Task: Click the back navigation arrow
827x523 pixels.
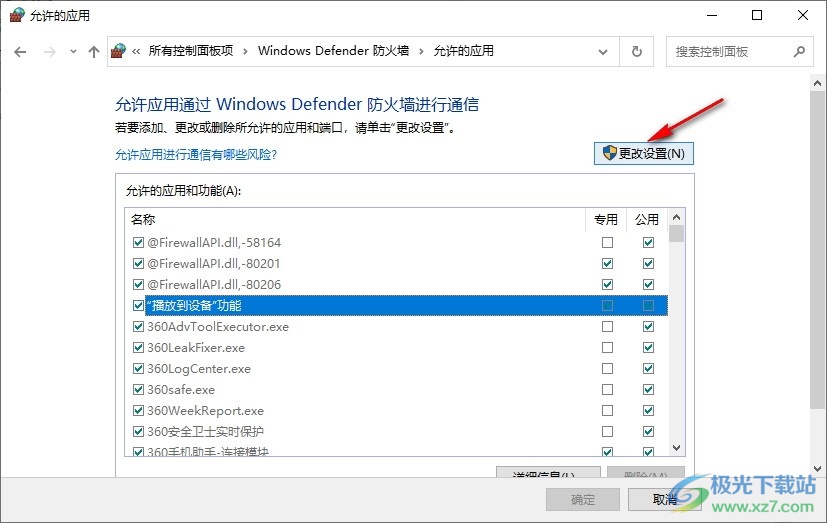Action: pos(20,52)
